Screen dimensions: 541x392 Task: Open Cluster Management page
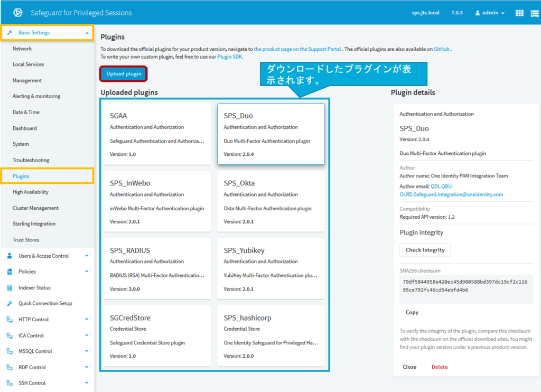point(35,208)
